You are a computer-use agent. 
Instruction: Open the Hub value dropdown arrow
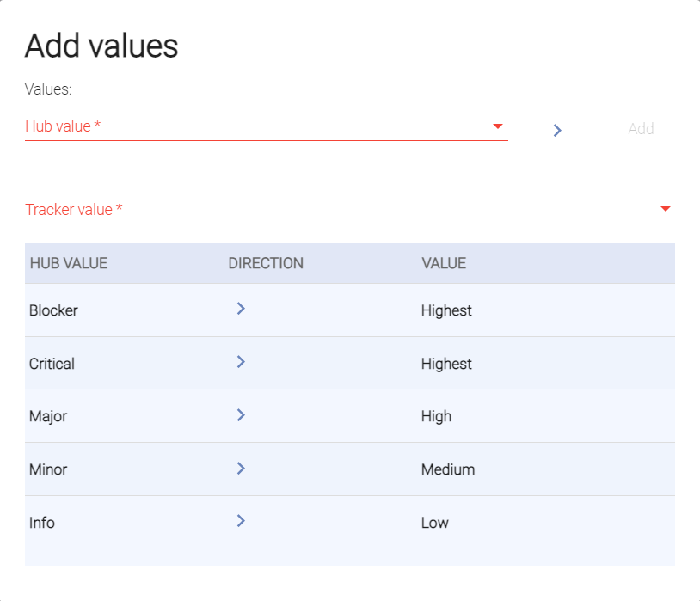(497, 126)
